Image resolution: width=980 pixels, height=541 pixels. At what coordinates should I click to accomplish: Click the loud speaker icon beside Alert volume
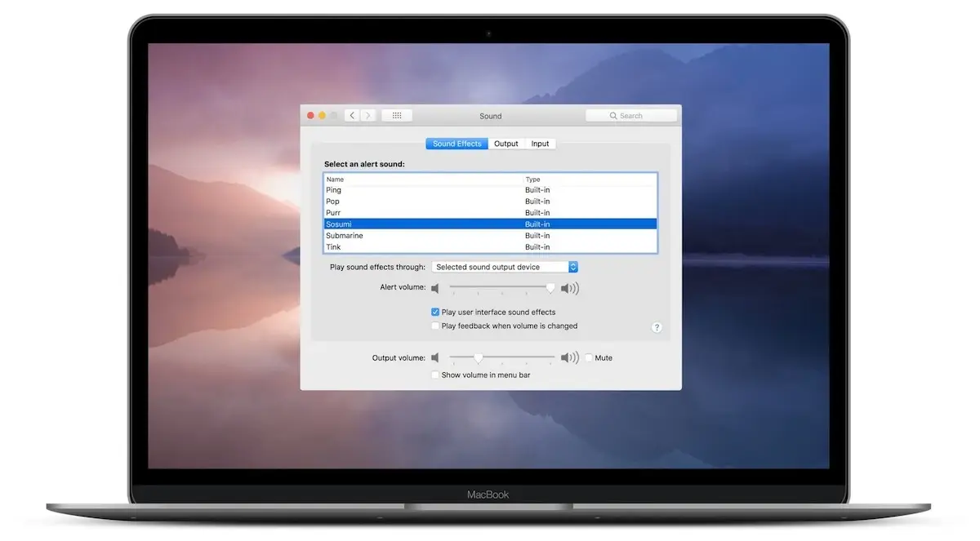coord(569,287)
